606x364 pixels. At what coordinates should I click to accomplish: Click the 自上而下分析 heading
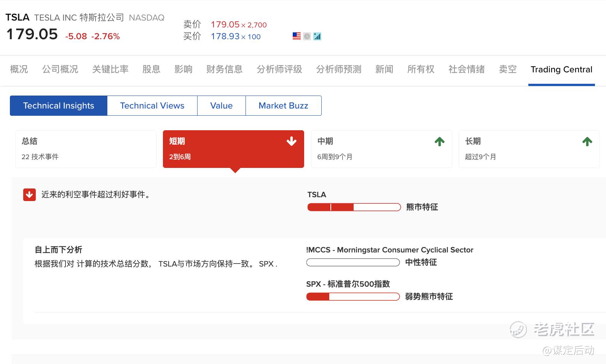[59, 250]
